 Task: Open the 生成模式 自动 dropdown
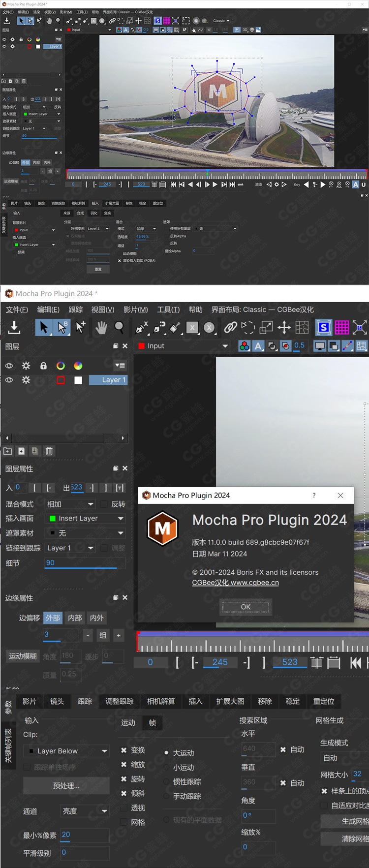344,758
